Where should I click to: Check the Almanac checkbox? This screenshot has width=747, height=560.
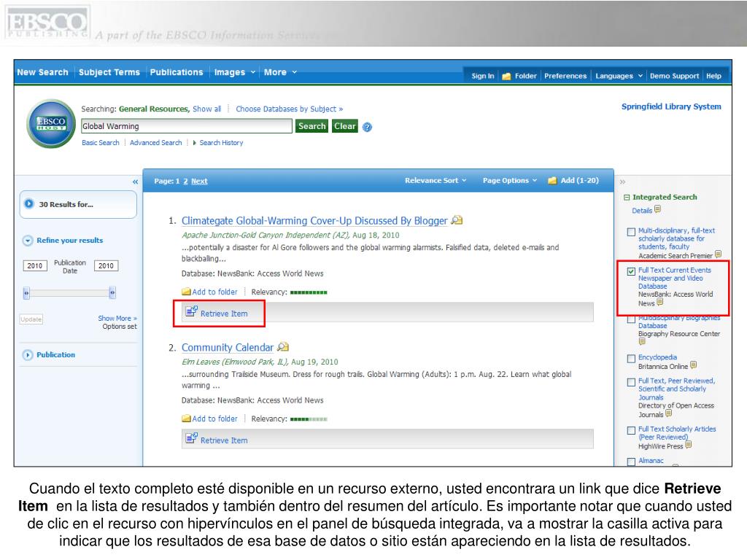tap(631, 462)
